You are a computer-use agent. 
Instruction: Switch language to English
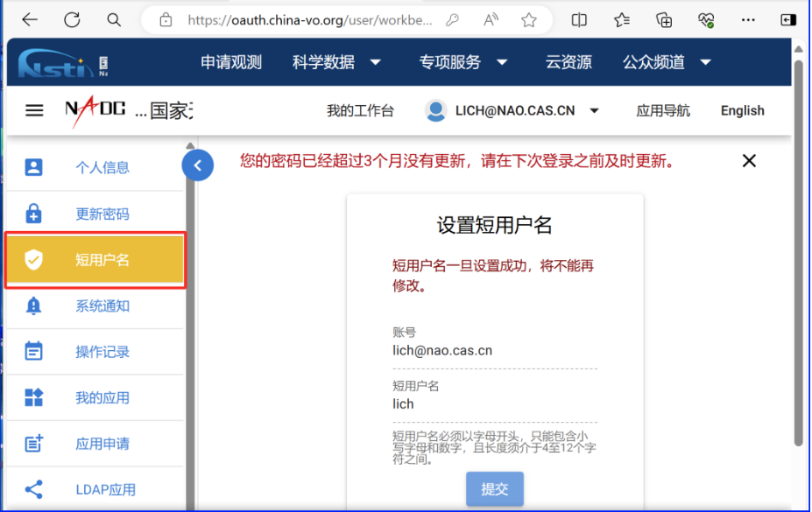pyautogui.click(x=742, y=110)
